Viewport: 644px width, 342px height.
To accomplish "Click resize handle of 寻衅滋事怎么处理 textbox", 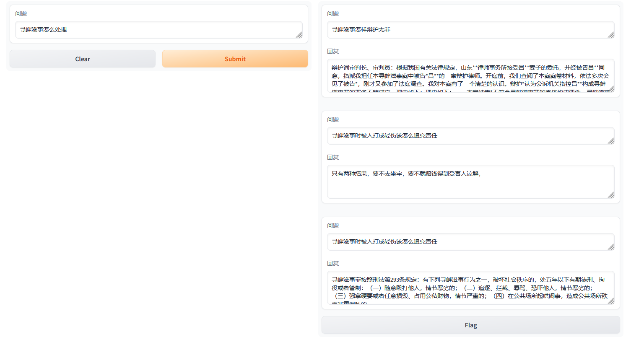I will tap(299, 35).
